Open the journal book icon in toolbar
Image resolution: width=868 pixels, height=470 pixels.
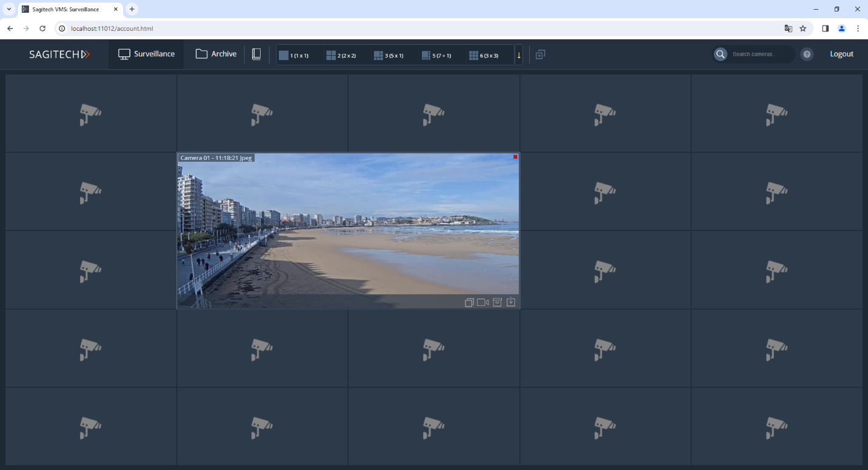pos(256,55)
